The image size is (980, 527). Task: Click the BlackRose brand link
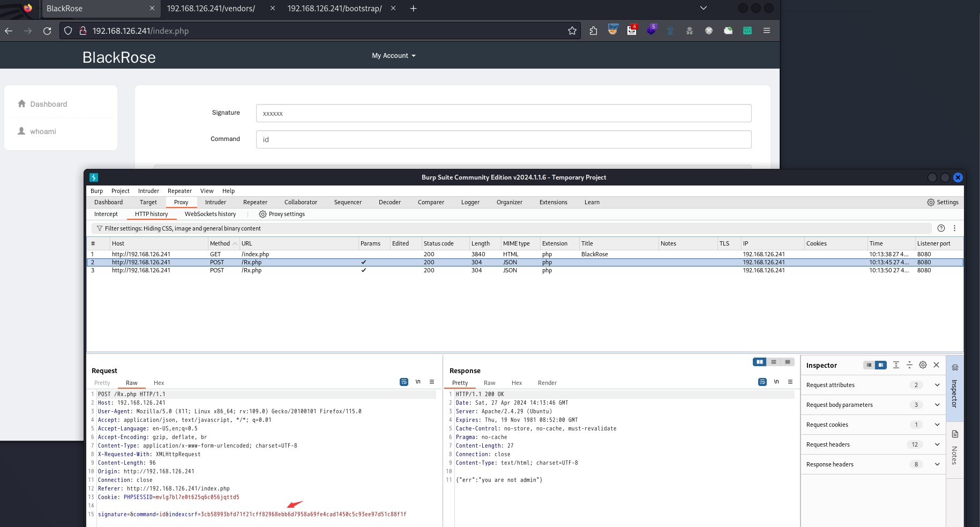pyautogui.click(x=119, y=57)
